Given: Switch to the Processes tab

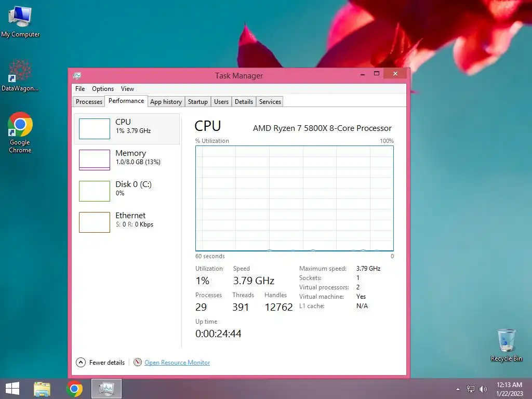Looking at the screenshot, I should coord(89,102).
